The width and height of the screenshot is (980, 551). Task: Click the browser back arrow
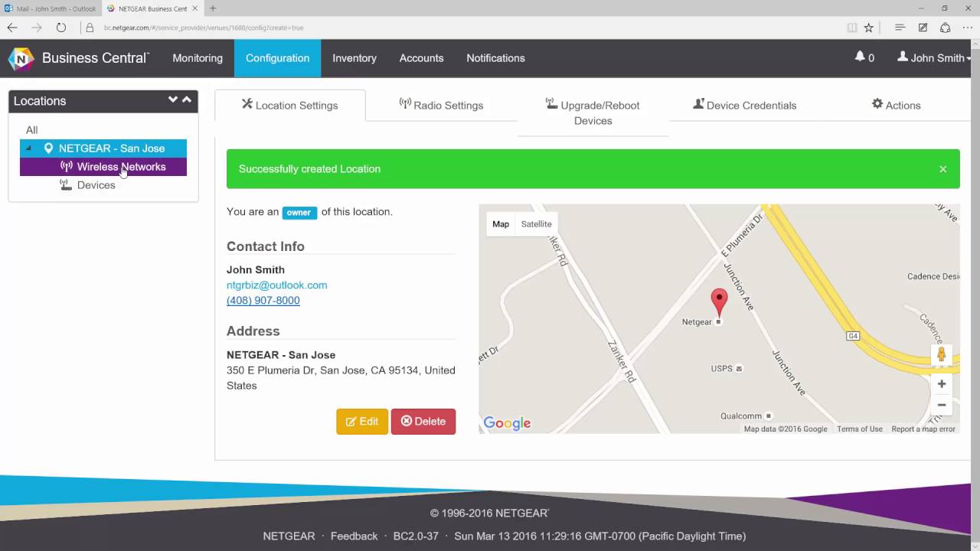(x=12, y=28)
